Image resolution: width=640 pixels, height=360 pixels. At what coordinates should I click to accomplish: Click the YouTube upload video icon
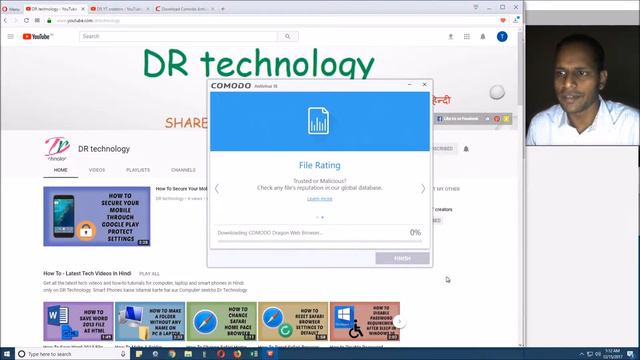[x=451, y=37]
